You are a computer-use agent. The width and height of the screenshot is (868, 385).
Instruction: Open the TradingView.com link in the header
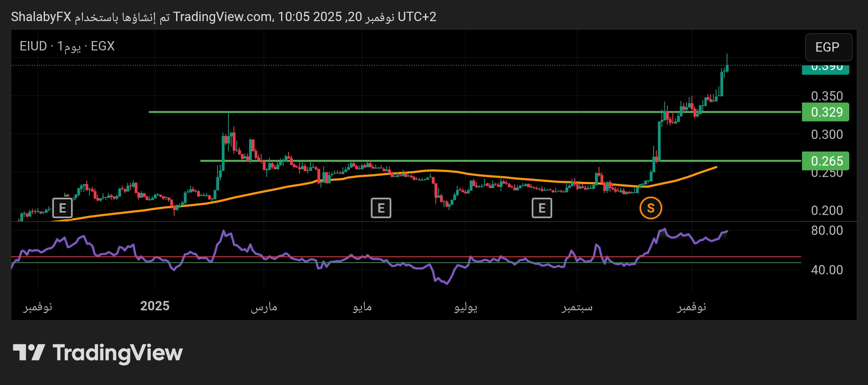(x=223, y=17)
